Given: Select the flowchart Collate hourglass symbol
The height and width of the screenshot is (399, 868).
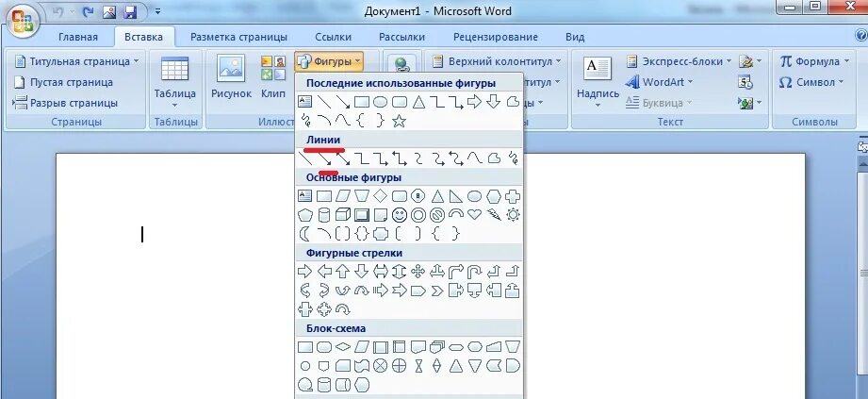Looking at the screenshot, I should click(418, 366).
